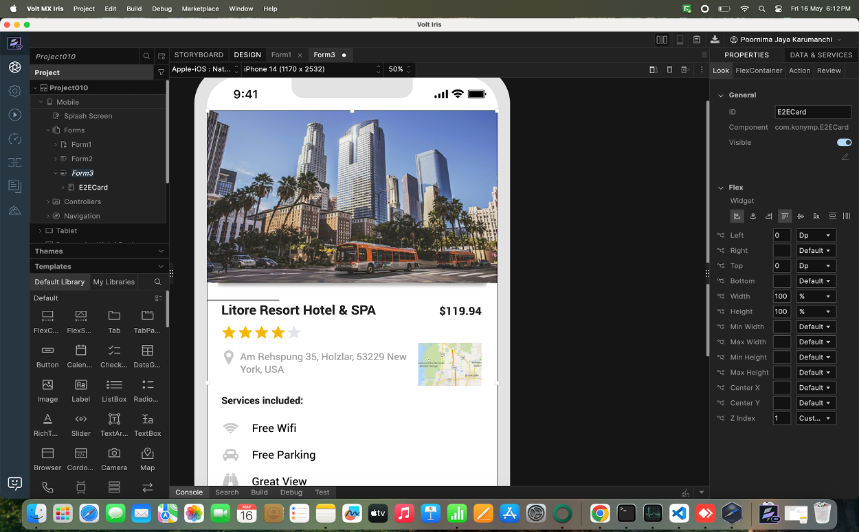Screen dimensions: 860x532
Task: Toggle the Visible switch off
Action: point(844,143)
